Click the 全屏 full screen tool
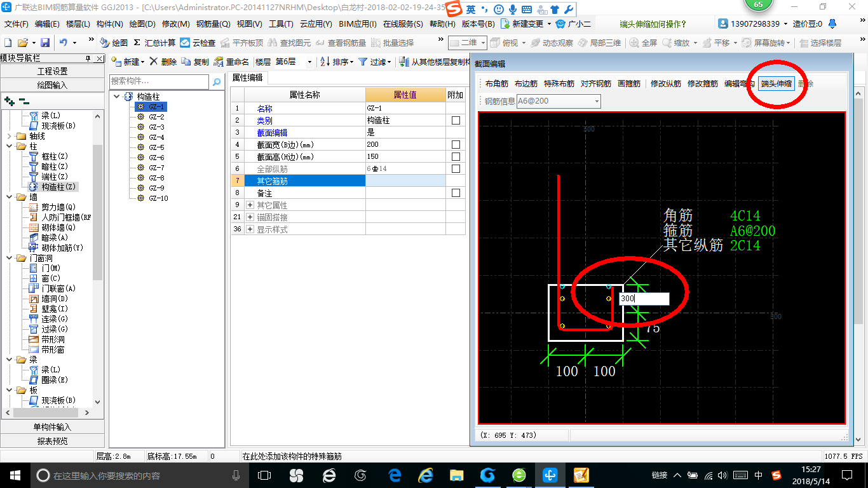The image size is (868, 488). tap(644, 43)
